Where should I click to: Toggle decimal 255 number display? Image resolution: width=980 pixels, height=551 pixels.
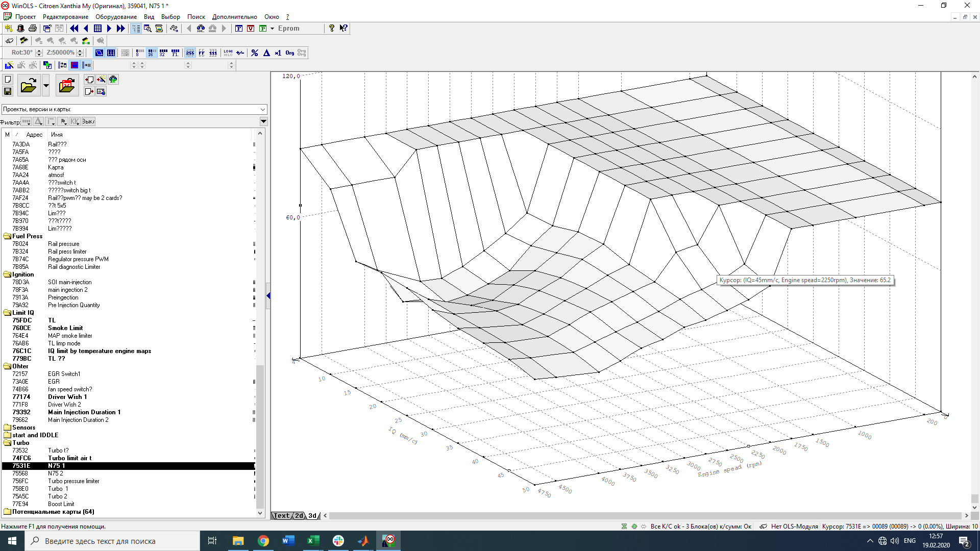click(x=190, y=53)
